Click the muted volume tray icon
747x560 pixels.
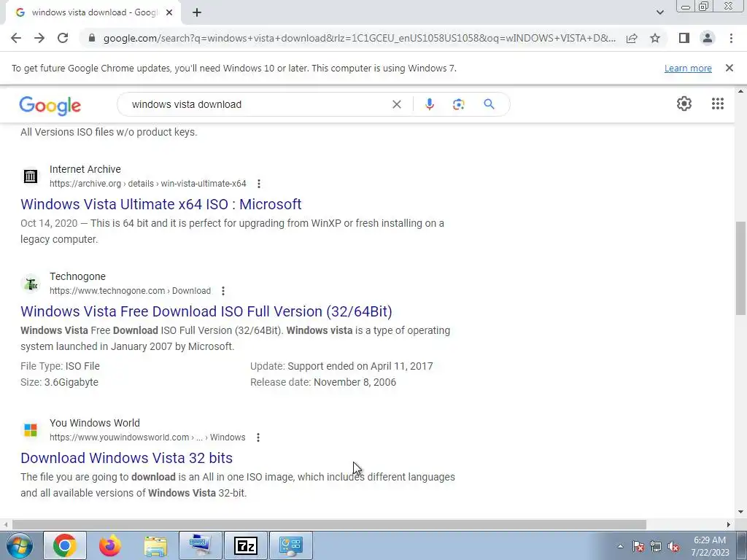tap(673, 546)
